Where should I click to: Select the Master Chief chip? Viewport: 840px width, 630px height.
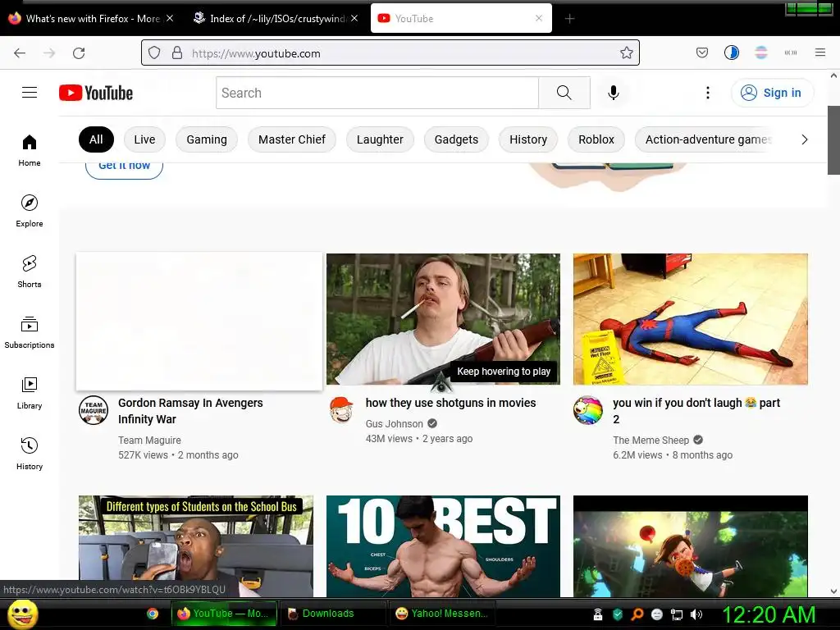292,139
